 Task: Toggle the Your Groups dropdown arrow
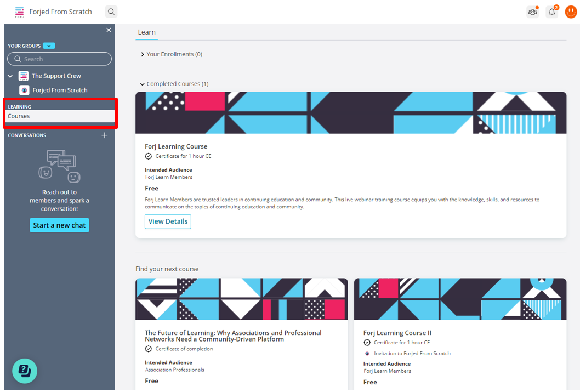coord(49,46)
